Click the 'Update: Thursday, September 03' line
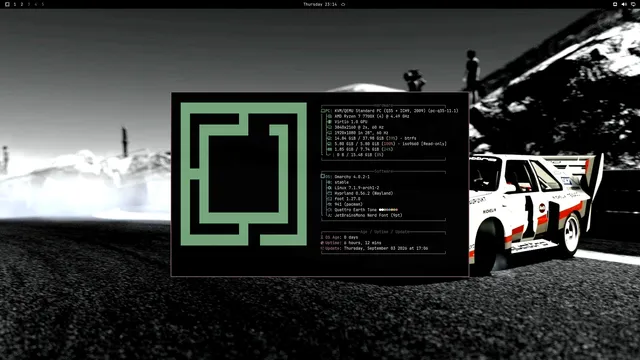The image size is (640, 360). pos(374,248)
